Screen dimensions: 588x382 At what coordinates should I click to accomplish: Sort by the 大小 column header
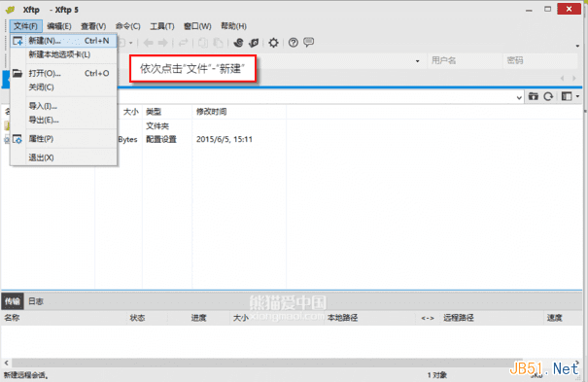130,112
